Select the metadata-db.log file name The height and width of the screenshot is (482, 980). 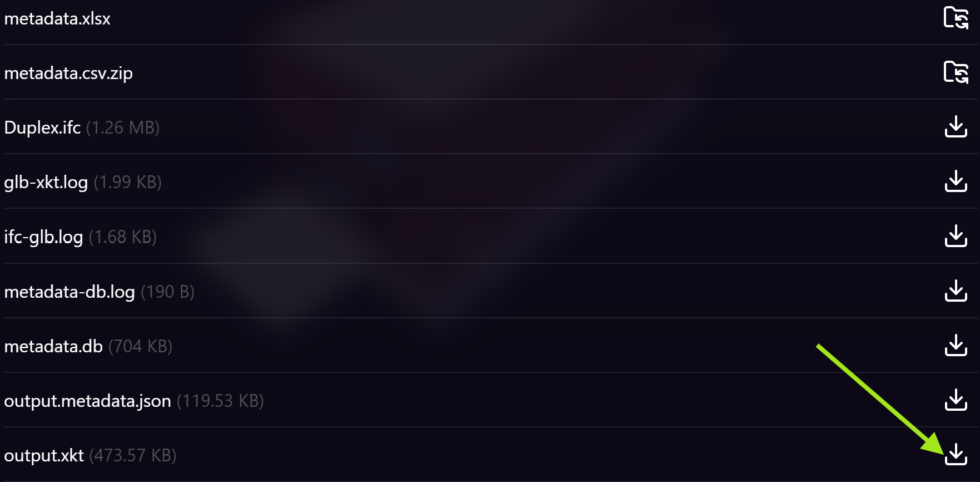coord(70,292)
